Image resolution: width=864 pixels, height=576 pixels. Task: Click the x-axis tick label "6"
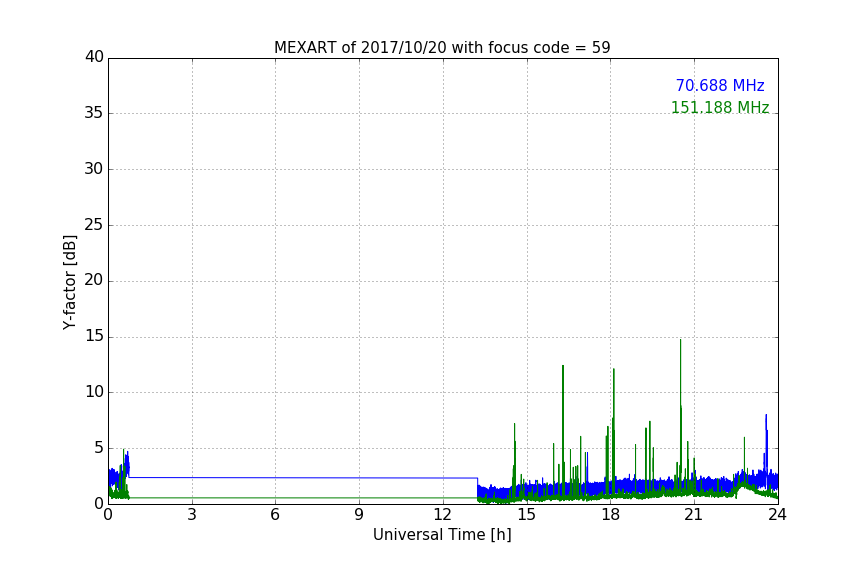pyautogui.click(x=275, y=515)
